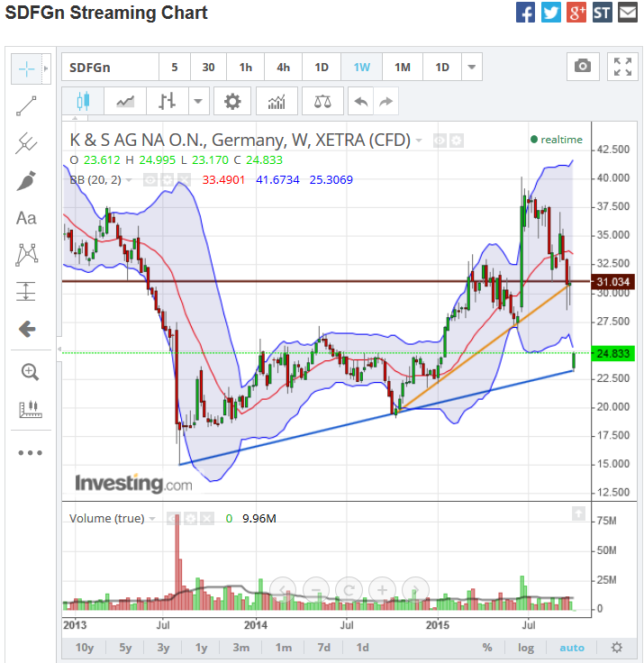Share chart on Google Plus

coord(576,13)
